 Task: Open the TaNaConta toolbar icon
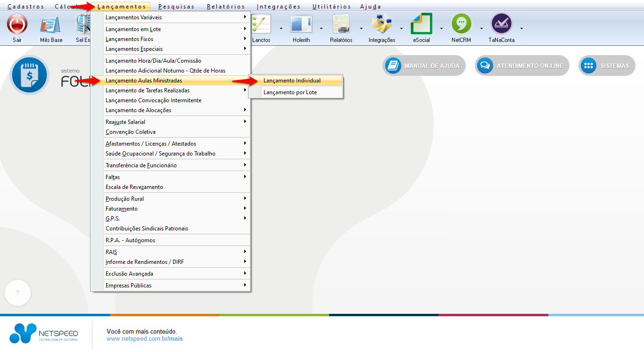coord(501,25)
